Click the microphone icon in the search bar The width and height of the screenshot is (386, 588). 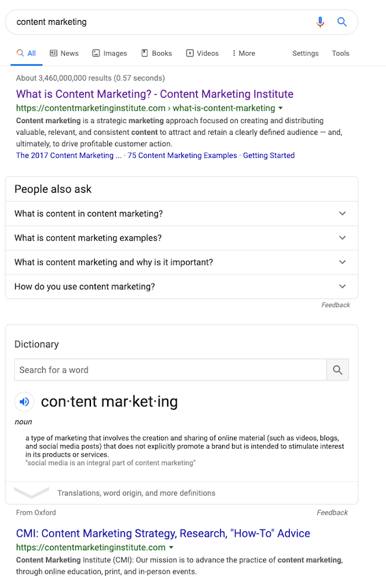(x=320, y=21)
